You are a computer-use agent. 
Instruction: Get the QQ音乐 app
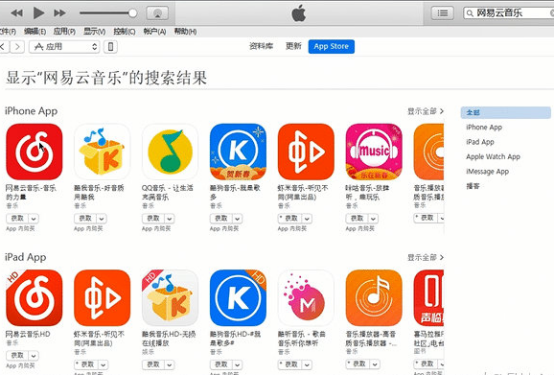(153, 219)
